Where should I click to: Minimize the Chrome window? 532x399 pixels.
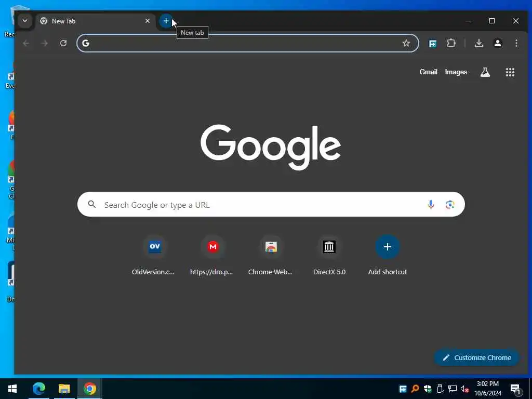click(x=468, y=21)
